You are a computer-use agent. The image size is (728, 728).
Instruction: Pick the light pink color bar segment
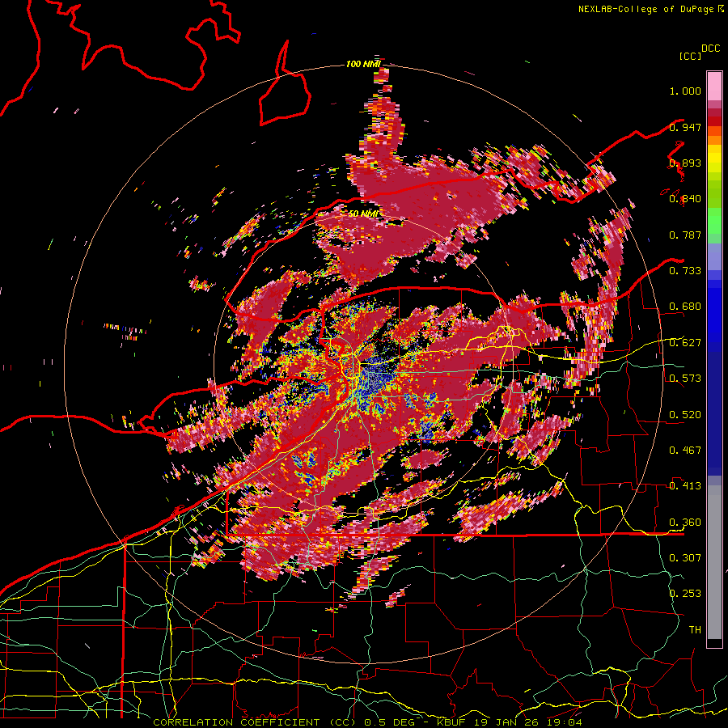click(x=714, y=87)
